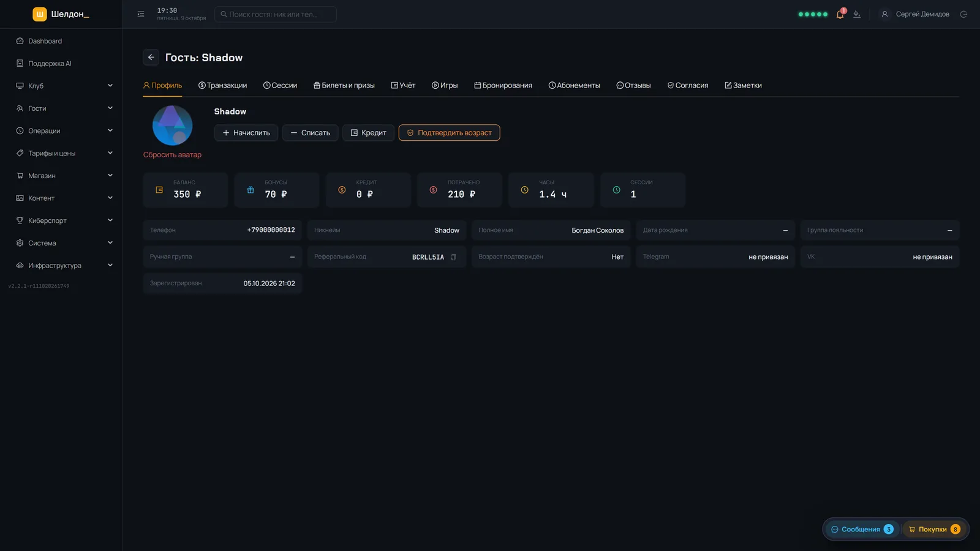This screenshot has width=980, height=551.
Task: Open the Учёт tab
Action: click(x=403, y=86)
